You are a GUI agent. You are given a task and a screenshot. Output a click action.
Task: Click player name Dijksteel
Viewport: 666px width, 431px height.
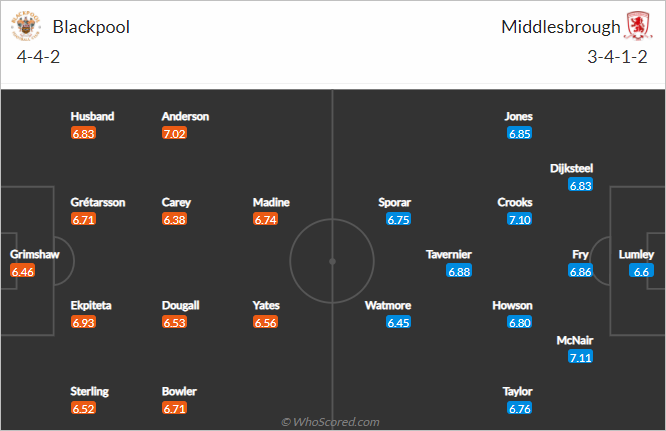[x=571, y=168]
